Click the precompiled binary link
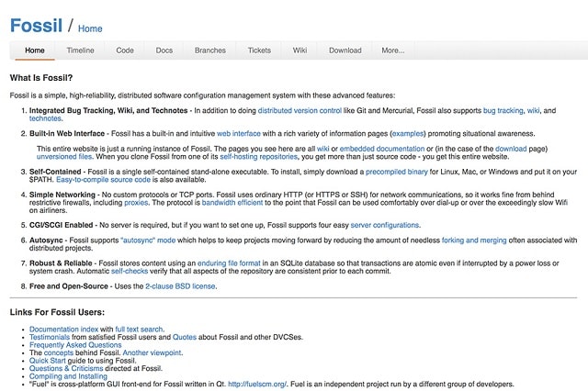 pos(396,172)
